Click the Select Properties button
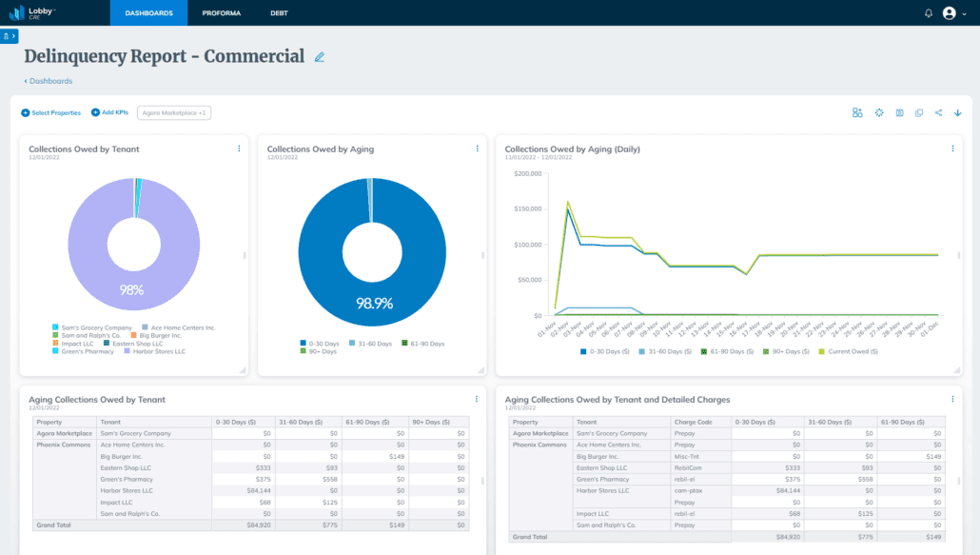 pos(50,112)
